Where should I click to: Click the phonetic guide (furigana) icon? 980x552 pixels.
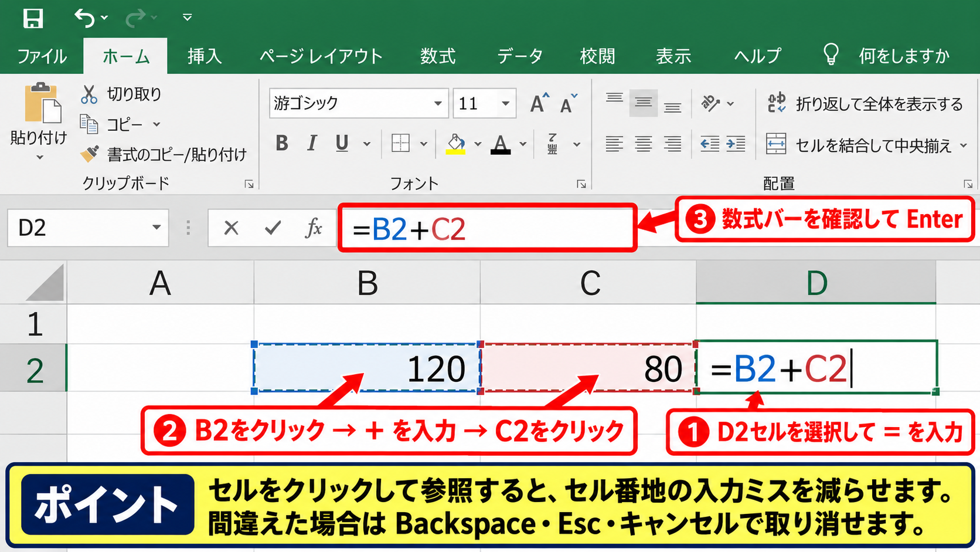point(552,144)
